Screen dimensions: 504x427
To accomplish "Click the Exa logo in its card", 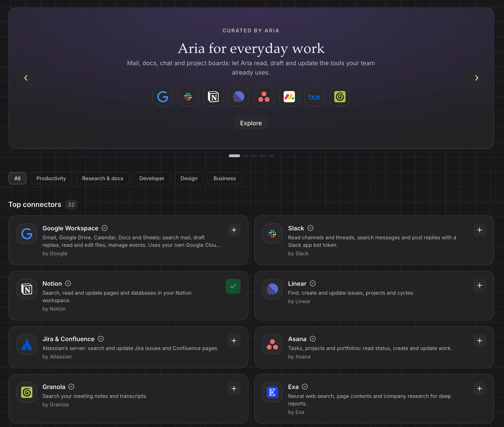I will [272, 392].
